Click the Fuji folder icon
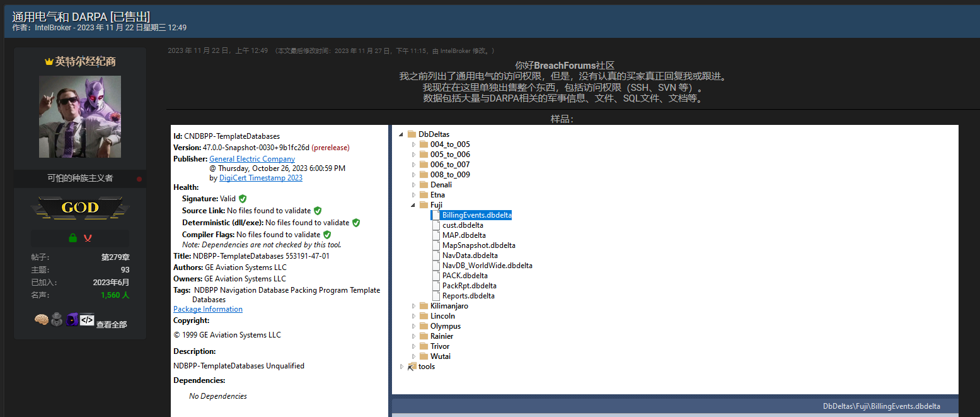The image size is (980, 417). pos(424,205)
